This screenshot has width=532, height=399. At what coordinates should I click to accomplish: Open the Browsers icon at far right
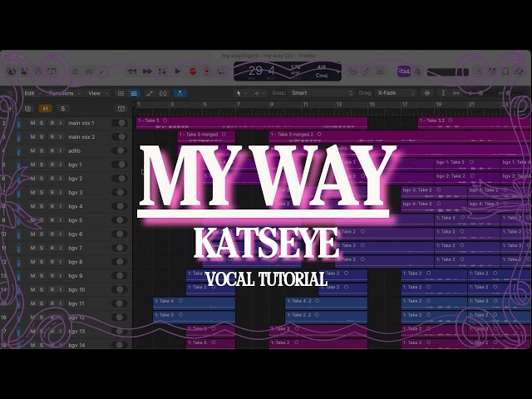519,71
